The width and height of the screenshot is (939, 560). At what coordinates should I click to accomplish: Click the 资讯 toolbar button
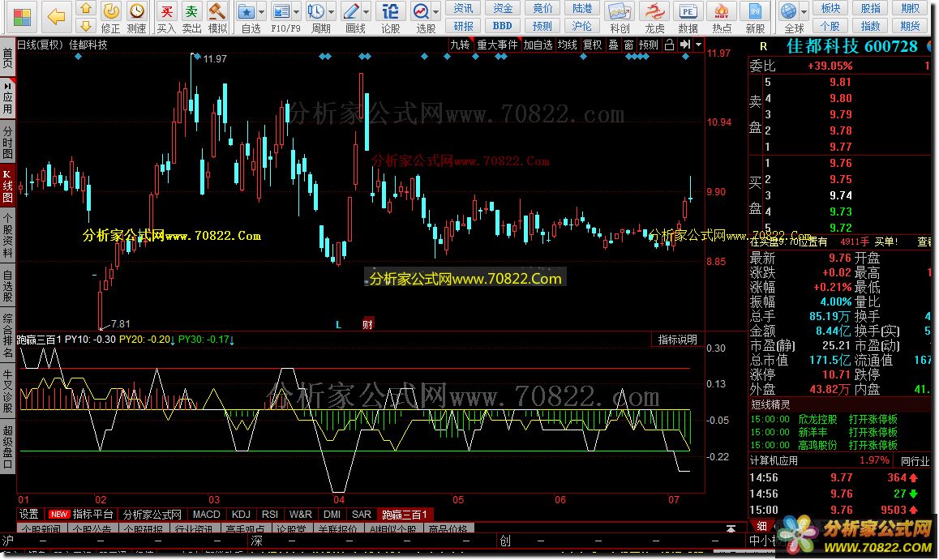[463, 8]
